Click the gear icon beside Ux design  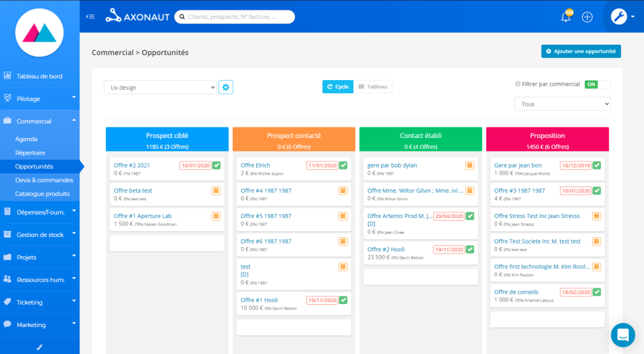pyautogui.click(x=226, y=87)
